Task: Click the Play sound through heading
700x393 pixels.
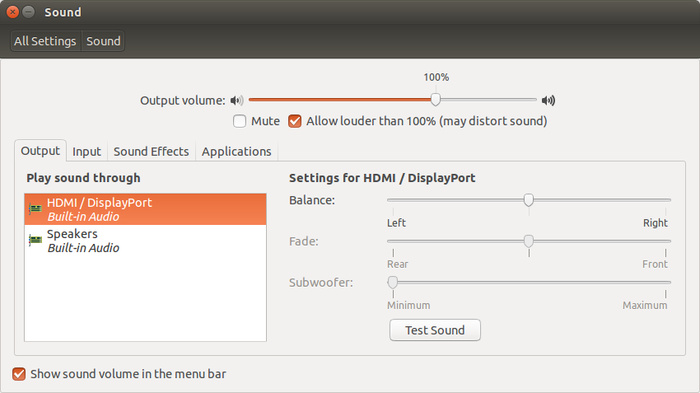Action: tap(83, 178)
